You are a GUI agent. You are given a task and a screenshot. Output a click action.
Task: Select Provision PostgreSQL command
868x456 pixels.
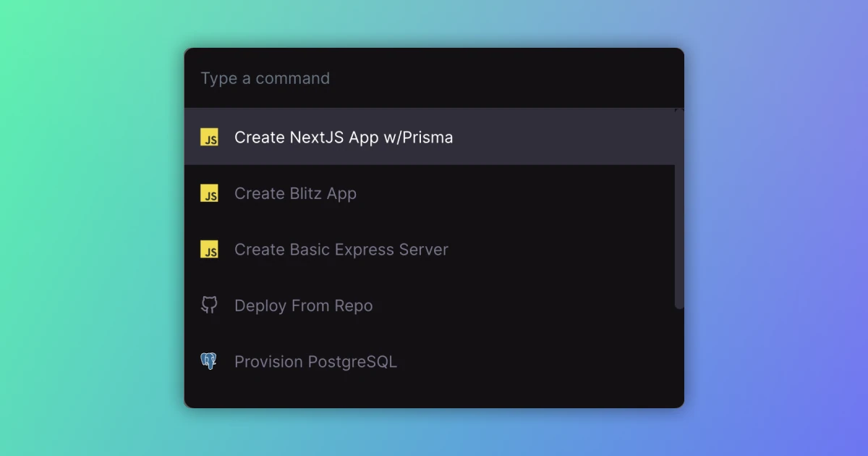point(430,361)
